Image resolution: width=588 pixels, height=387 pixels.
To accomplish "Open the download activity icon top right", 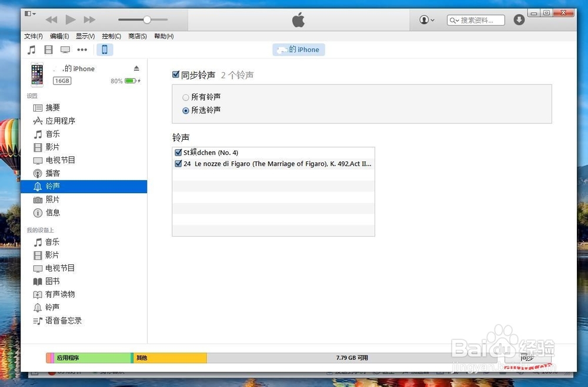I will click(519, 19).
